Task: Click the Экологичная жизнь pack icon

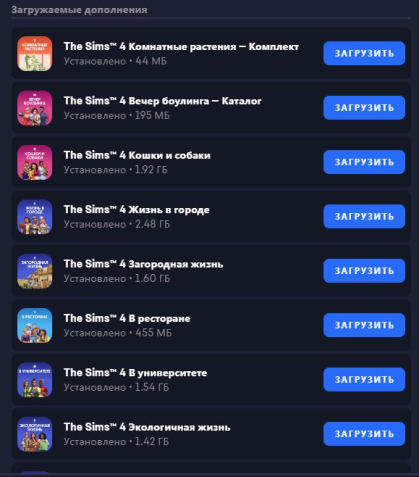Action: [35, 434]
